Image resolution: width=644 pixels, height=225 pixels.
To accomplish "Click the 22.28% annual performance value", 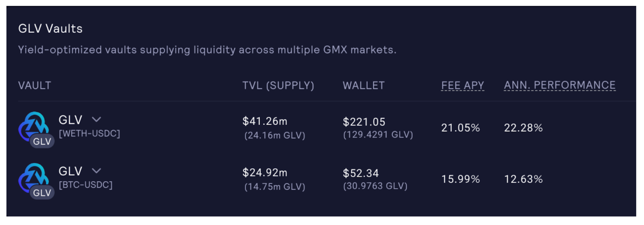I will pos(523,128).
